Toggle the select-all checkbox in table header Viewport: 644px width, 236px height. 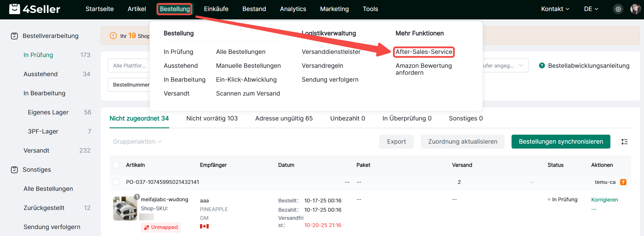point(116,165)
